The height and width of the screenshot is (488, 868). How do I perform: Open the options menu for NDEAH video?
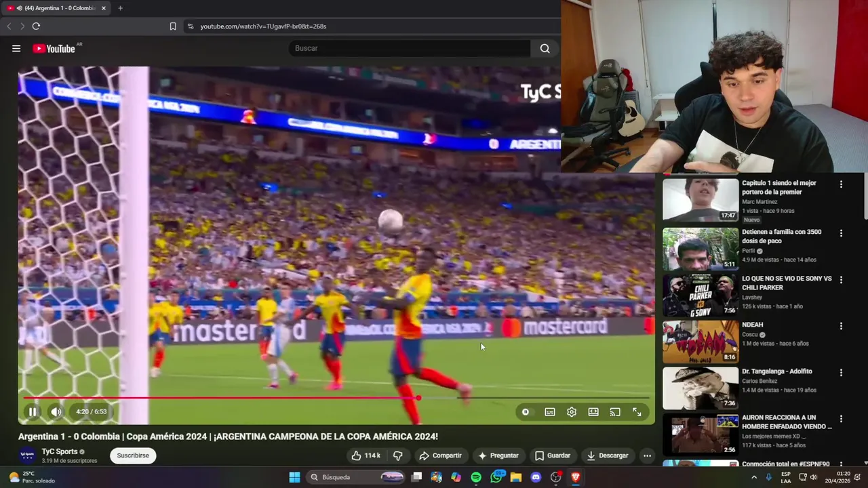(x=841, y=326)
